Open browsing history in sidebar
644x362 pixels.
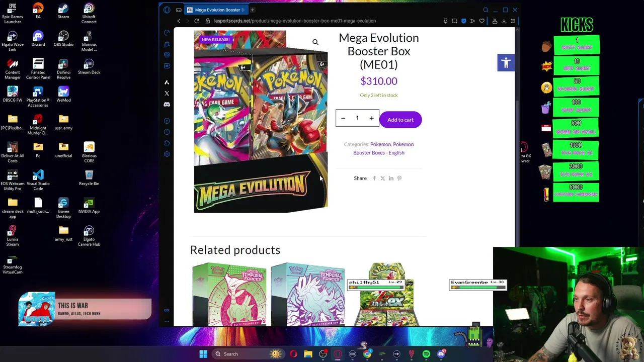(x=167, y=132)
